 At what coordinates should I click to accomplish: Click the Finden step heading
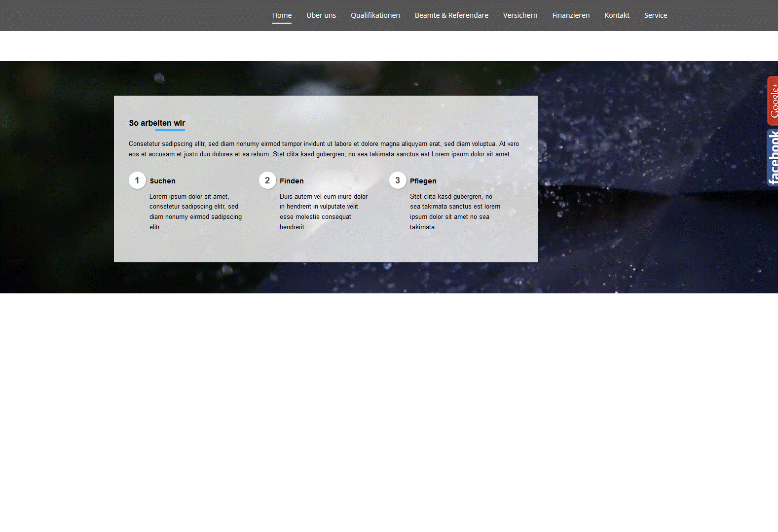(292, 181)
